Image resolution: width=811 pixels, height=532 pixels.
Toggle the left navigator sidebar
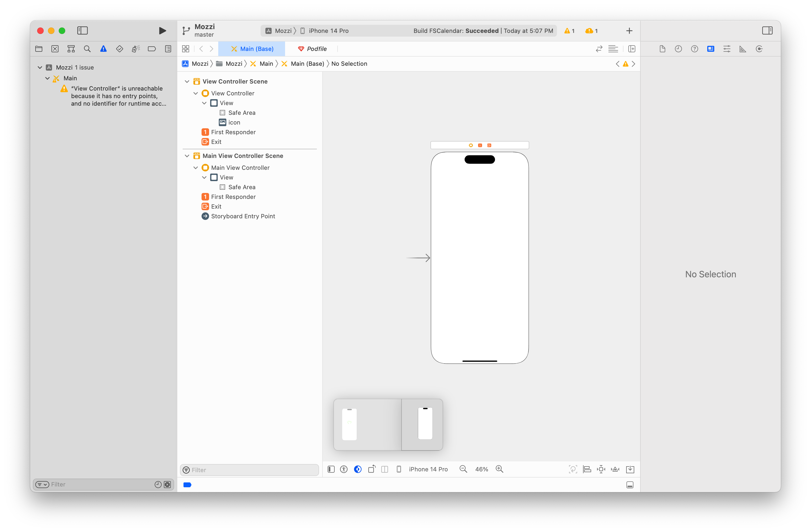[82, 31]
